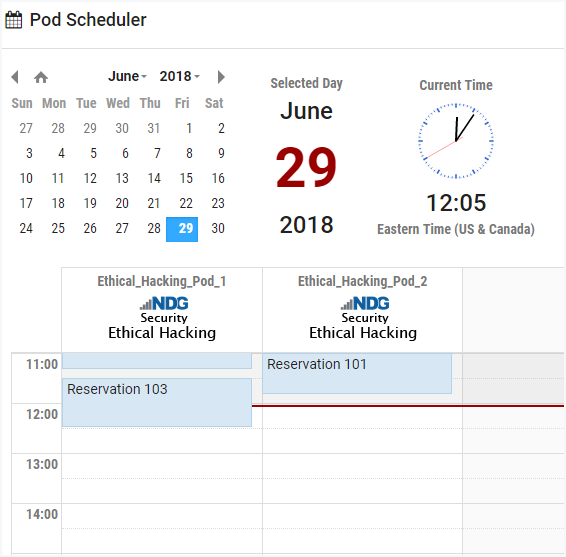Advance to next month arrow
The image size is (566, 557).
pos(221,77)
